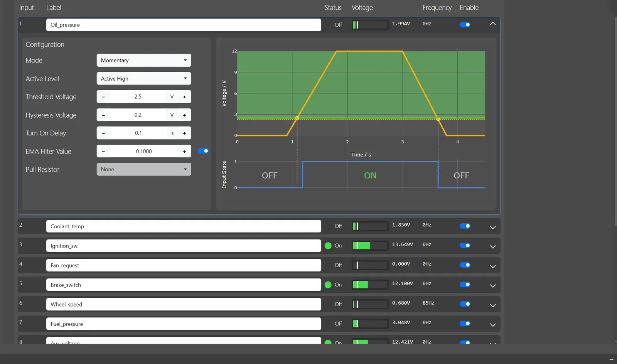Screen dimensions: 617x364
Task: Toggle enable switch for Ignition_sw
Action: tap(465, 245)
